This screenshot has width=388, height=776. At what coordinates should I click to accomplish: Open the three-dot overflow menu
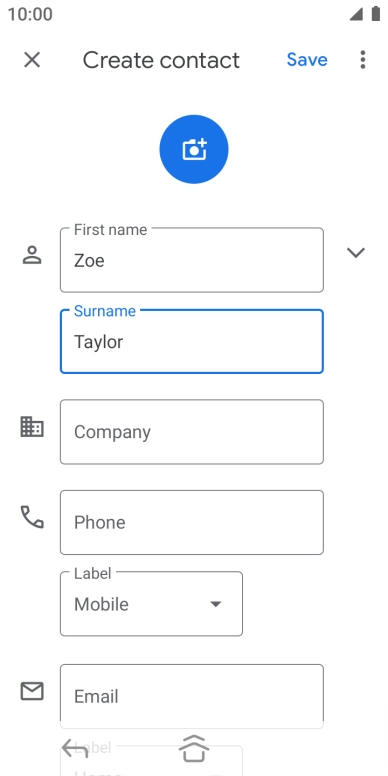point(363,60)
